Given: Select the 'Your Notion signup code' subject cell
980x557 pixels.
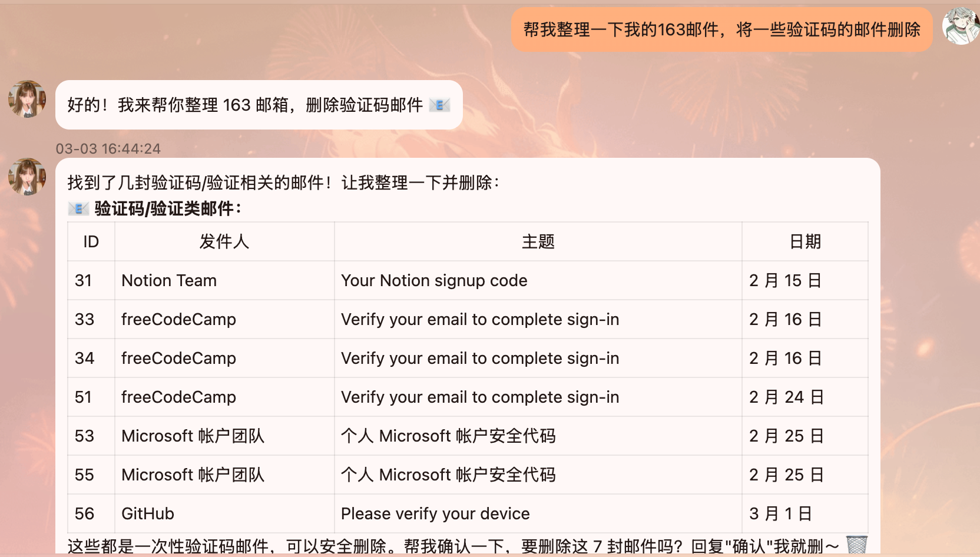Looking at the screenshot, I should [x=433, y=280].
